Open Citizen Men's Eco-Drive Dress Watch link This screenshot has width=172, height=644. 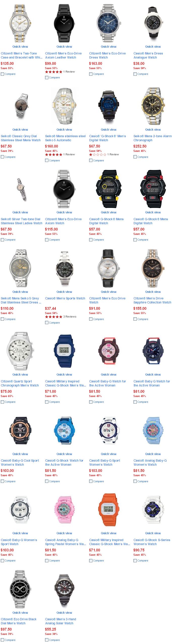108,55
